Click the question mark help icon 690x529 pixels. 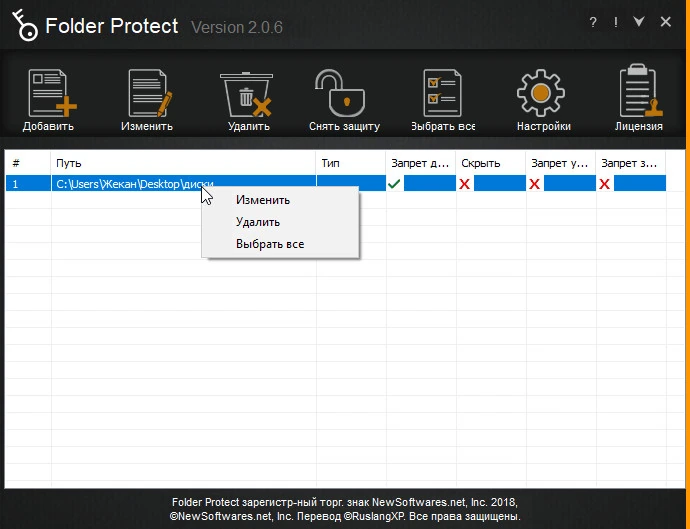(x=593, y=22)
